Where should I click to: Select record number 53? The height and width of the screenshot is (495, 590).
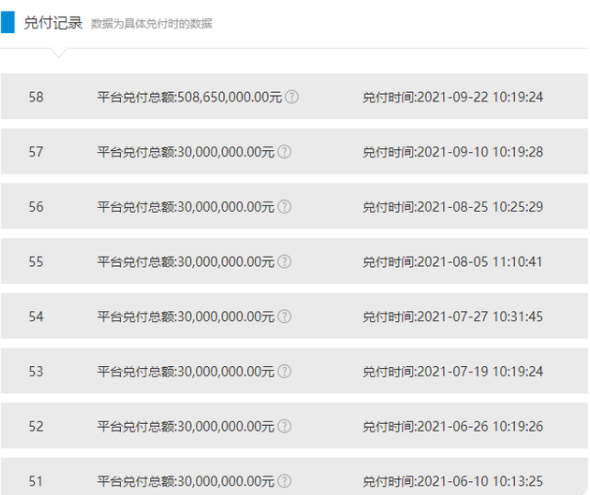click(x=36, y=372)
